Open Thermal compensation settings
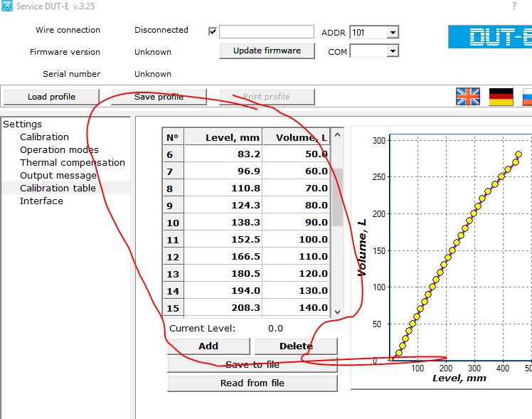 pyautogui.click(x=72, y=163)
